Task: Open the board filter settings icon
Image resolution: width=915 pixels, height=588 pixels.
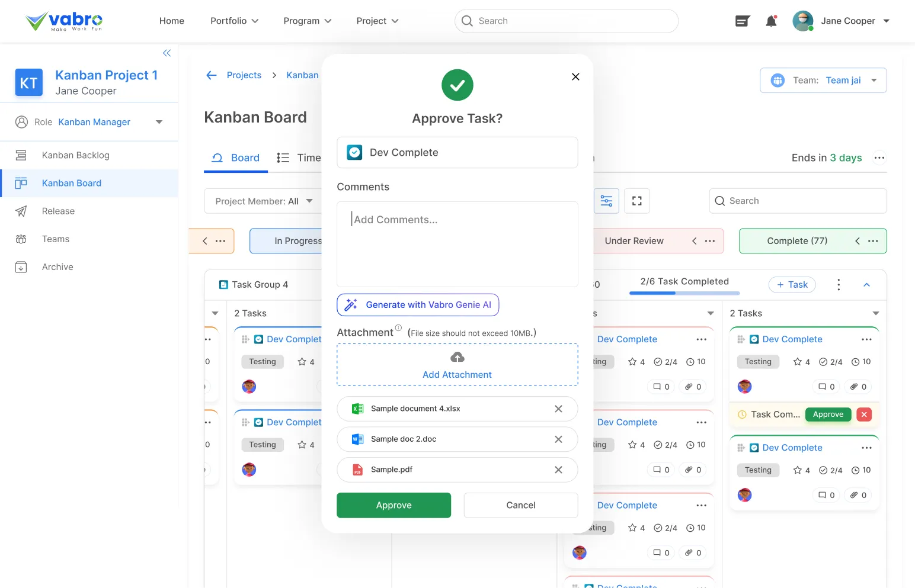Action: tap(606, 201)
